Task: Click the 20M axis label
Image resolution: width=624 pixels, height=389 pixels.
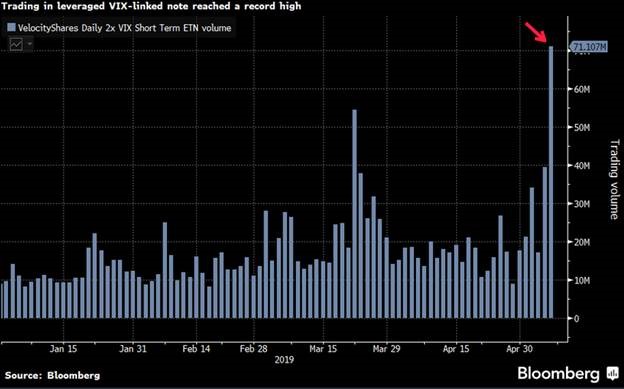Action: [x=581, y=242]
